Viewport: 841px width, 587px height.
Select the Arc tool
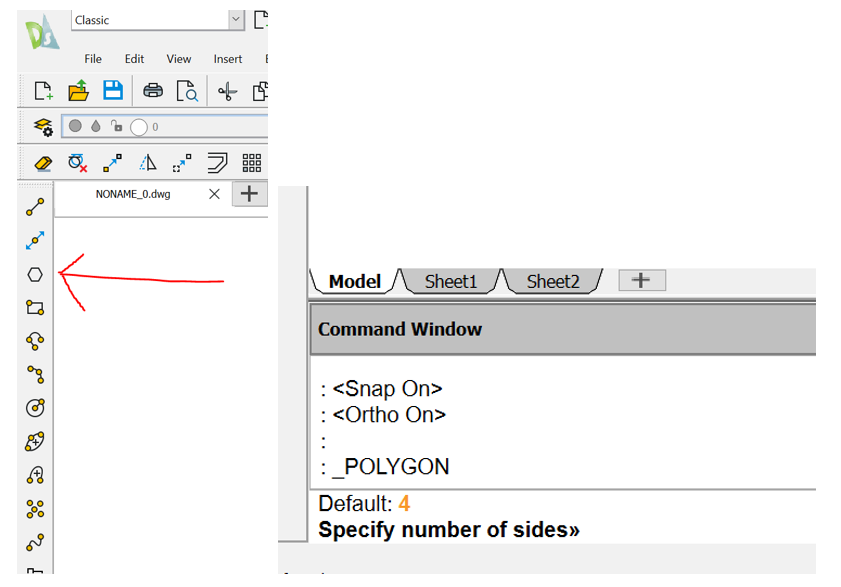coord(35,341)
